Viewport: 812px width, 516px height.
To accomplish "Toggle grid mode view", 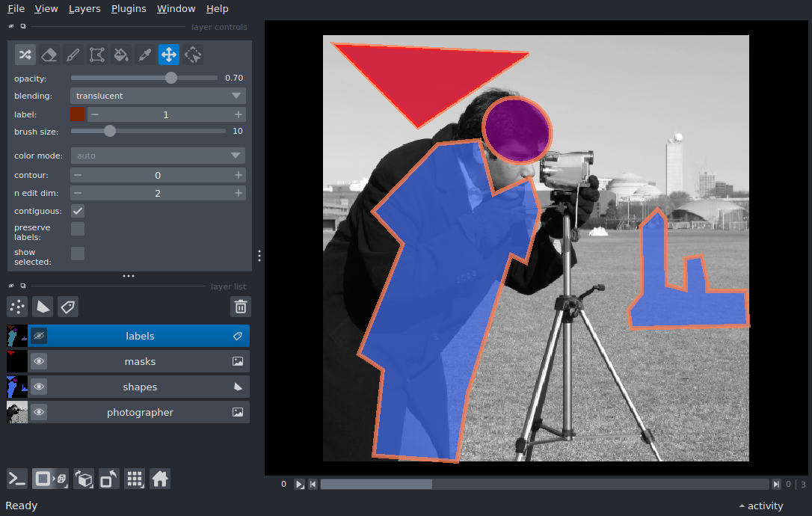I will [x=135, y=479].
